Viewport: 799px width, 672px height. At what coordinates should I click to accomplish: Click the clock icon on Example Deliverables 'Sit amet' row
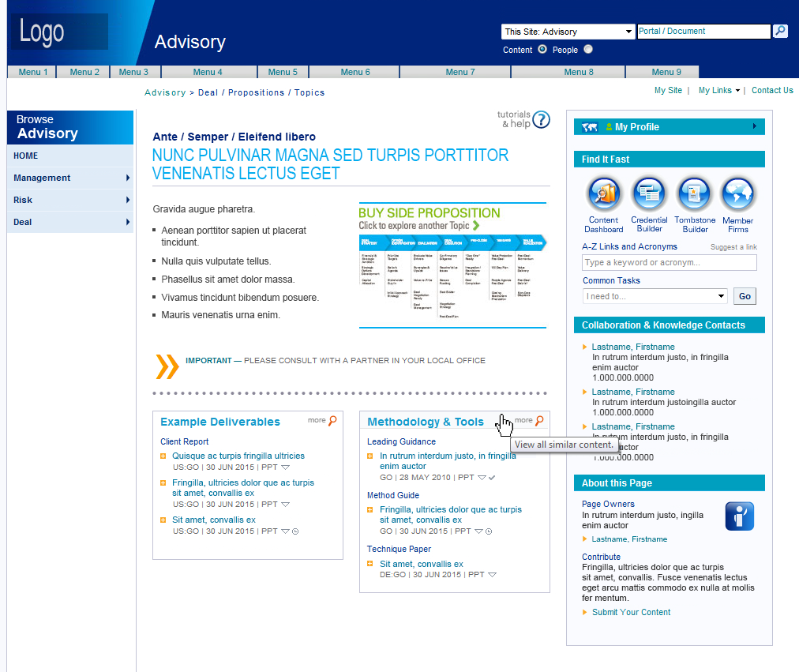click(295, 531)
